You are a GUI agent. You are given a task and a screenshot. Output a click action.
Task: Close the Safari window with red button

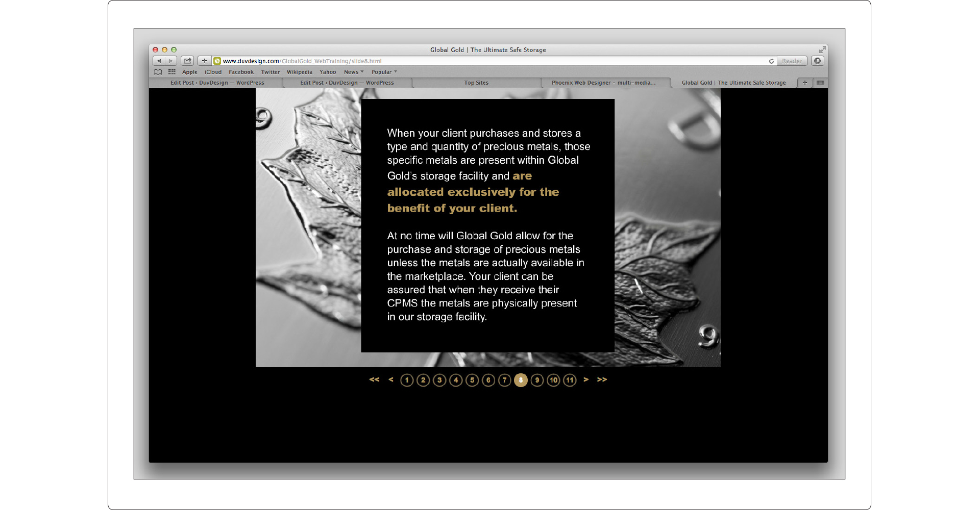point(156,50)
